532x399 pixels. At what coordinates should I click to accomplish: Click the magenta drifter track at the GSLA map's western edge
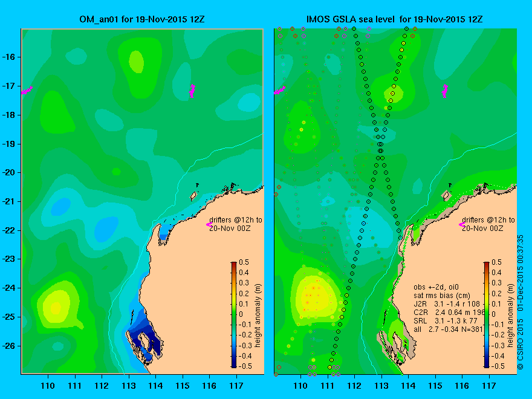280,90
